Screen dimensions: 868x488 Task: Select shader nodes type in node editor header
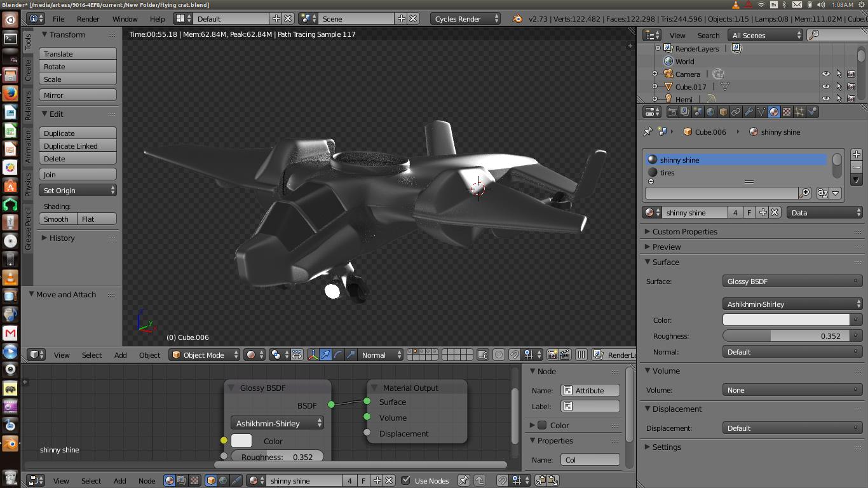click(x=170, y=480)
